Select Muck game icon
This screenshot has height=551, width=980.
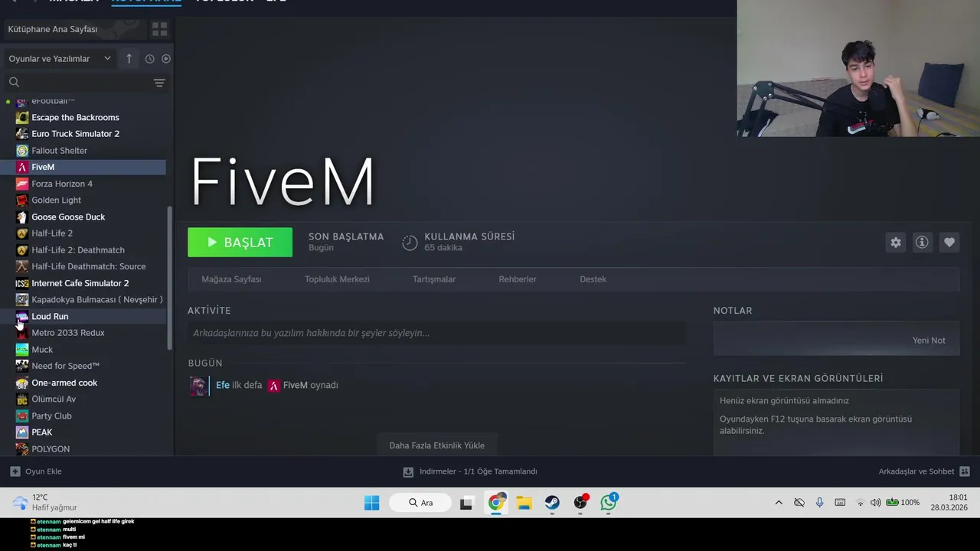coord(22,350)
